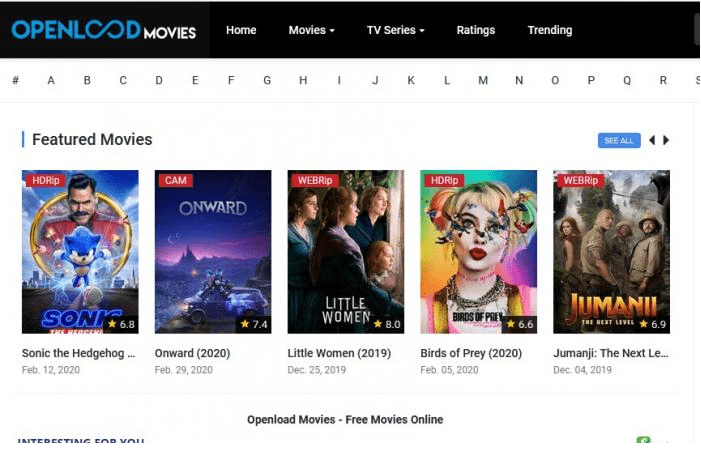Open the Trending page
Screen dimensions: 701x467
click(550, 30)
